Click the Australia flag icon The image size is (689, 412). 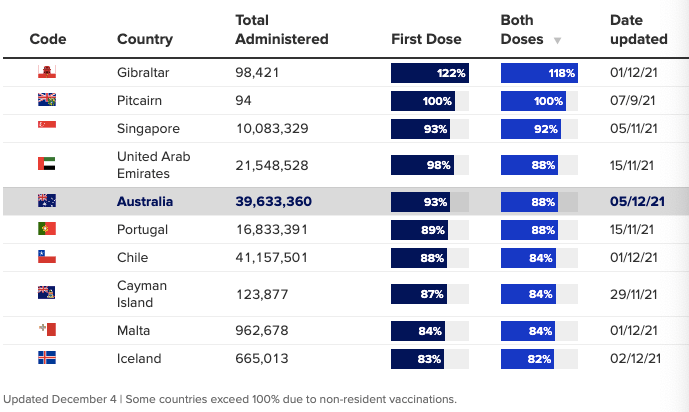pyautogui.click(x=47, y=201)
